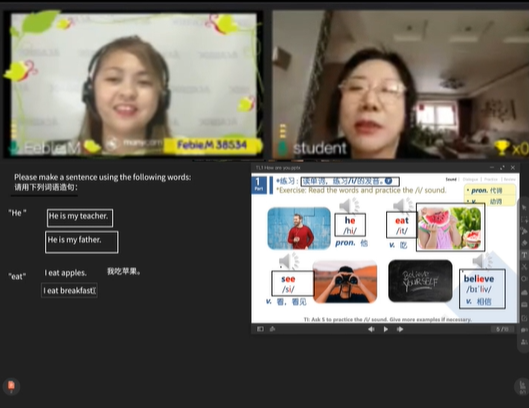The image size is (529, 408).
Task: Open the Review tab in slide
Action: point(509,180)
